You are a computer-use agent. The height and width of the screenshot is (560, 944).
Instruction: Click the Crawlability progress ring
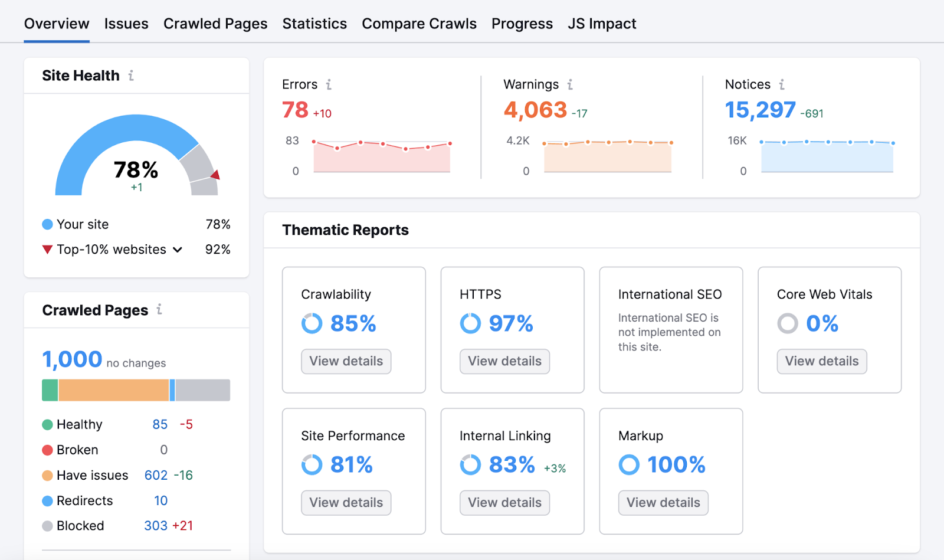pos(311,323)
